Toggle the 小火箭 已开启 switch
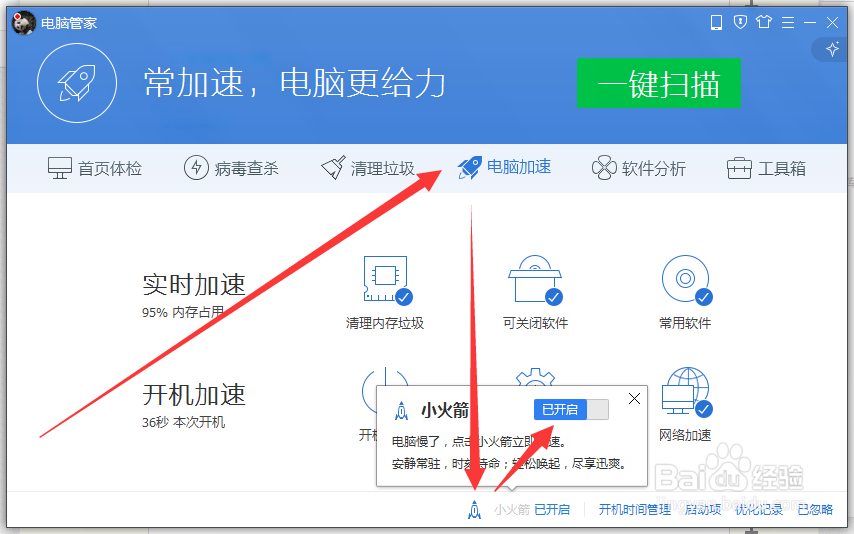Viewport: 854px width, 534px height. click(x=571, y=410)
